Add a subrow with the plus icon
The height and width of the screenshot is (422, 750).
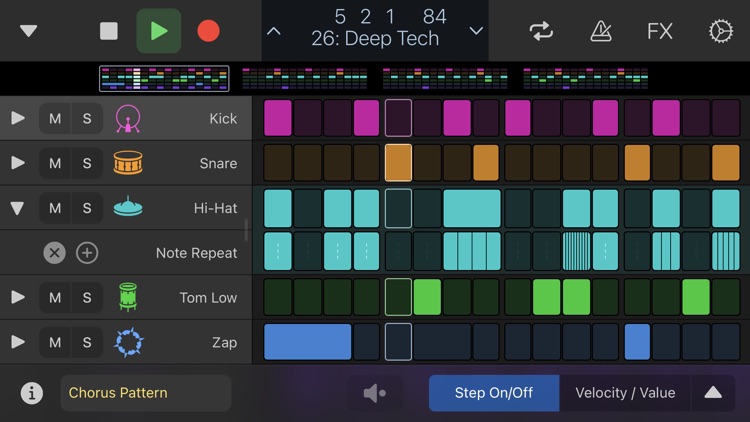pyautogui.click(x=87, y=253)
